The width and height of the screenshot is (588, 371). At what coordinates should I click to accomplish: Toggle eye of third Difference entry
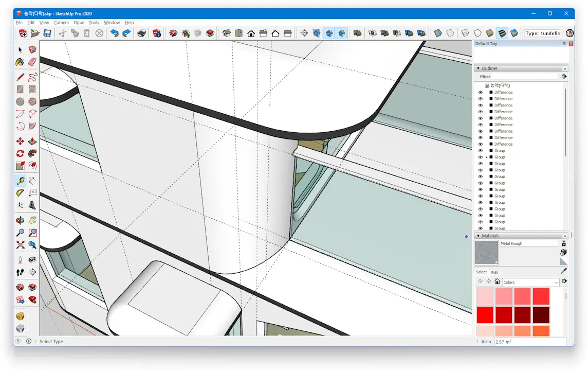coord(481,105)
